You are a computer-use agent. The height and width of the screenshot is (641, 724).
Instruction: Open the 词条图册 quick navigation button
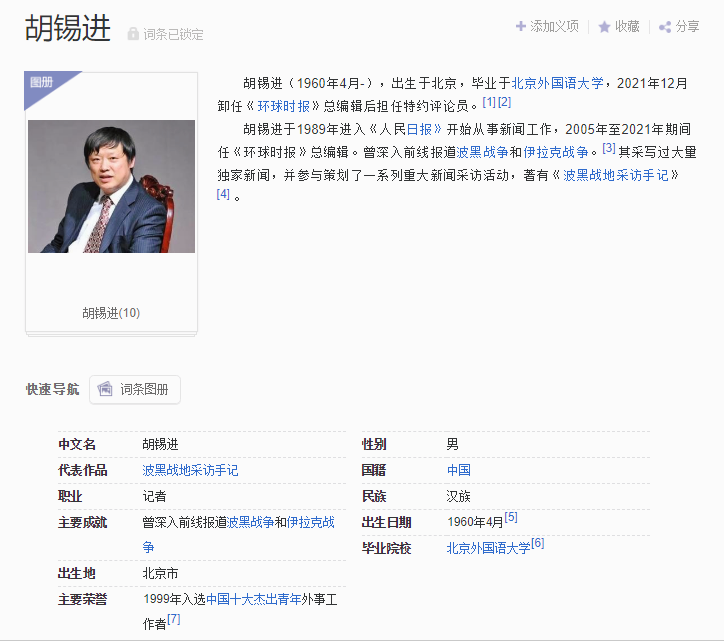pos(135,390)
